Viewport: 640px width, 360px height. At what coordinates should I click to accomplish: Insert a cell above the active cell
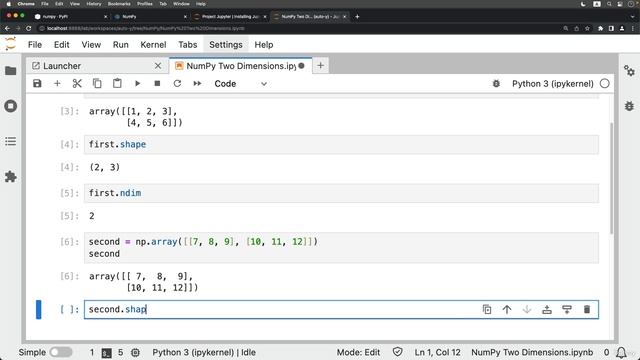(547, 309)
